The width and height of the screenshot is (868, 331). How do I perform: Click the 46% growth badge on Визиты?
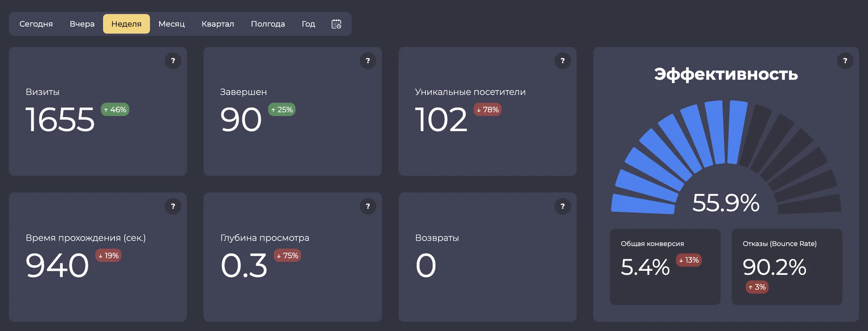[x=115, y=109]
